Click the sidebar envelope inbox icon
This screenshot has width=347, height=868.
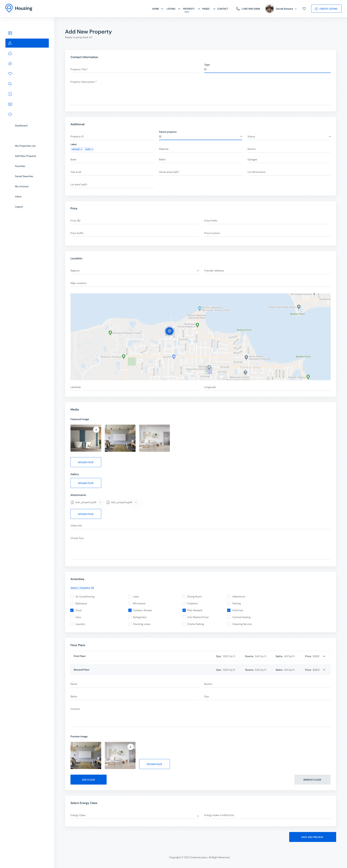10,104
